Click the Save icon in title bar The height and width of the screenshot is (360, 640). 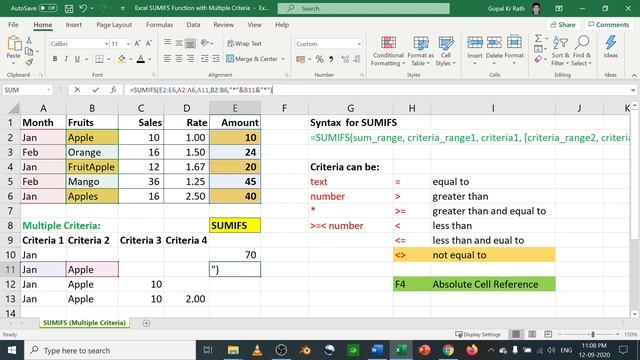[69, 8]
